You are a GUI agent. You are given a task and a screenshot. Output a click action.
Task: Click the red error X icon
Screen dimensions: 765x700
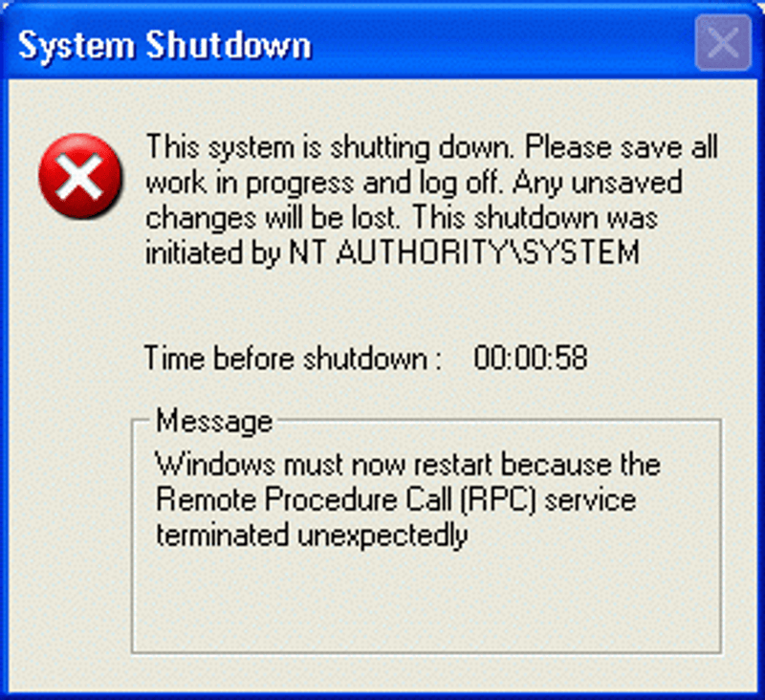[x=80, y=176]
